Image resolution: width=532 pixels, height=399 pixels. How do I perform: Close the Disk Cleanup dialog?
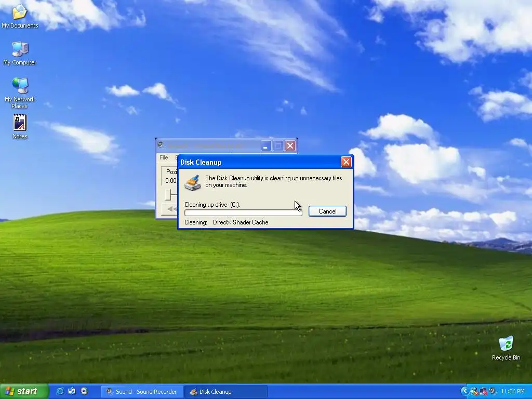[x=346, y=162]
